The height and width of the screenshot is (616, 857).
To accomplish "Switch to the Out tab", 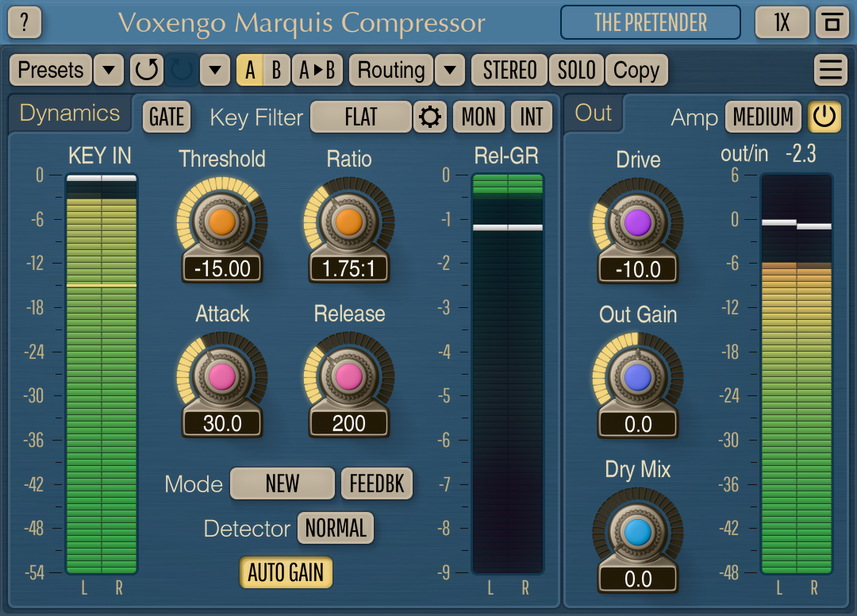I will coord(593,113).
